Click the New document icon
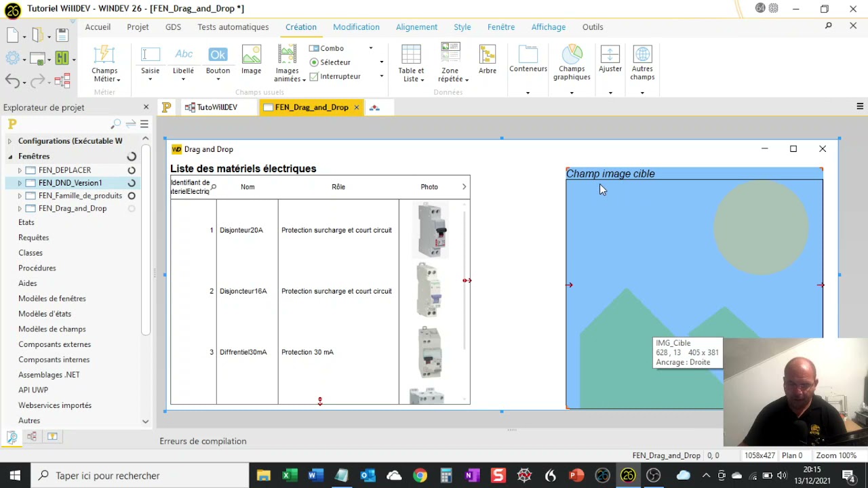This screenshot has width=868, height=488. coord(12,35)
